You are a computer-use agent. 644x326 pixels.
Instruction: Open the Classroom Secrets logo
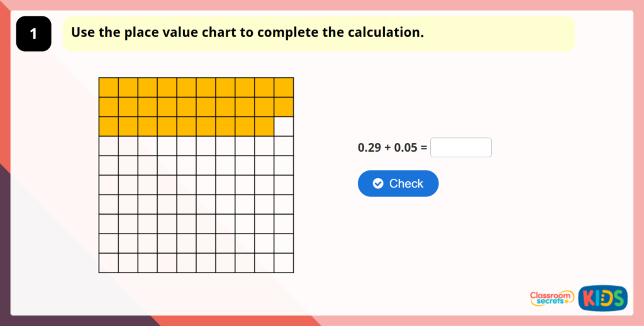552,298
